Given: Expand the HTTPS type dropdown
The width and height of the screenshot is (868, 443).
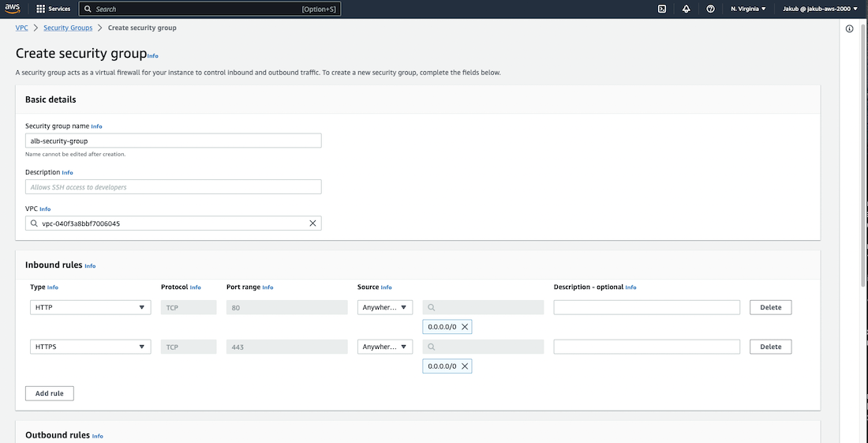Looking at the screenshot, I should (x=90, y=347).
